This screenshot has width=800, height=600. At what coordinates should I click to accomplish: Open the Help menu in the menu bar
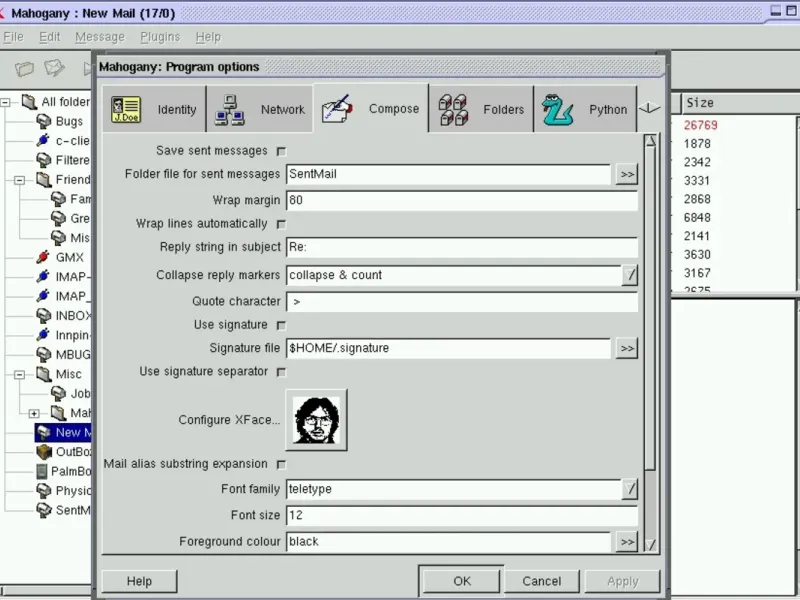coord(208,37)
